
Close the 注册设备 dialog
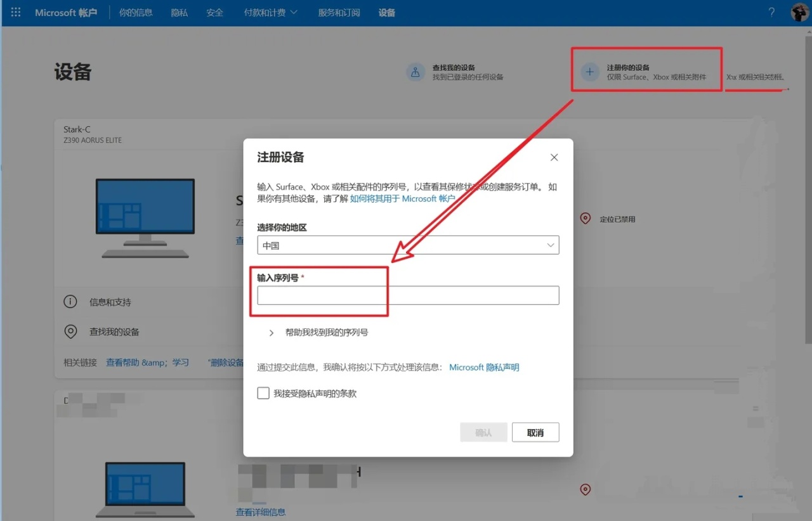pos(554,157)
